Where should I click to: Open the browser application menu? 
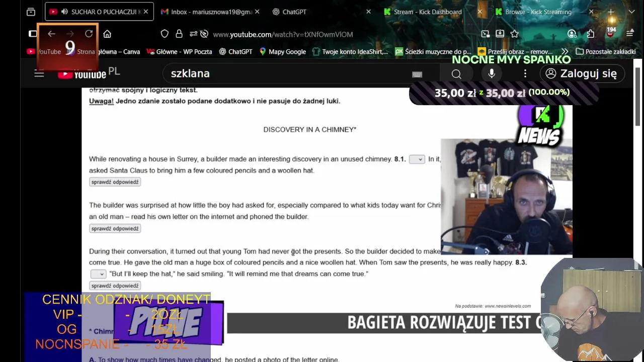pyautogui.click(x=629, y=34)
